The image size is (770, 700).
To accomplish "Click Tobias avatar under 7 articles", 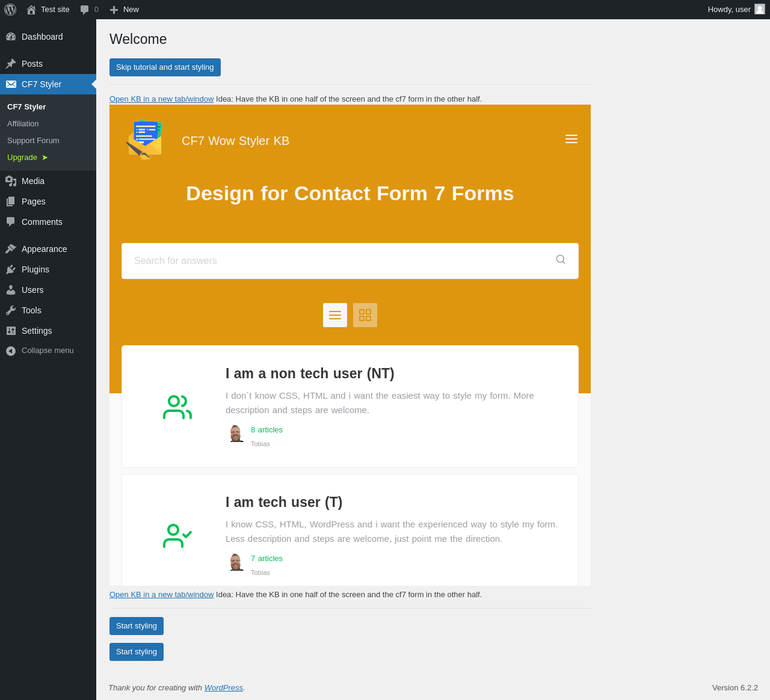I will pyautogui.click(x=236, y=562).
